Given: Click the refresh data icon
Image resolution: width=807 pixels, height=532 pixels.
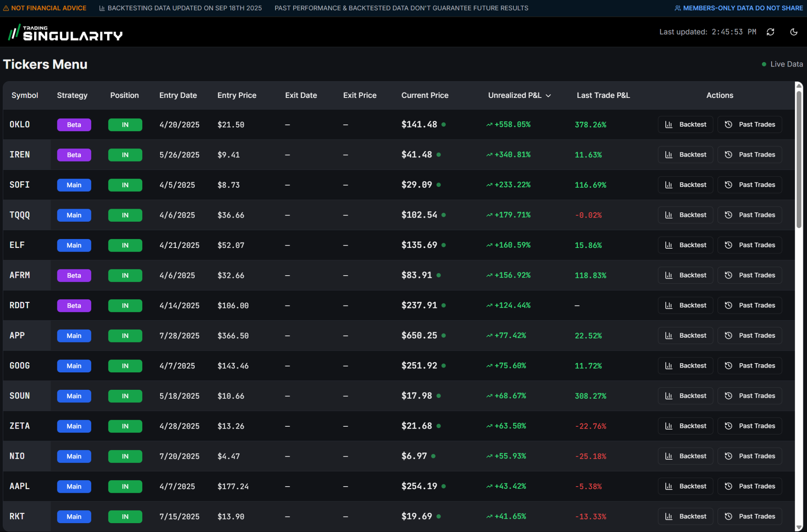Looking at the screenshot, I should click(770, 32).
